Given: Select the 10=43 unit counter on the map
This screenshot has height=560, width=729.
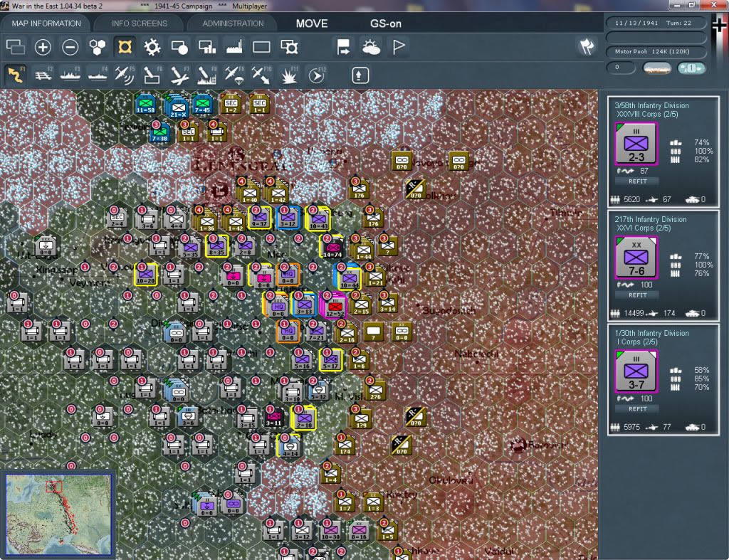Looking at the screenshot, I should tap(318, 219).
